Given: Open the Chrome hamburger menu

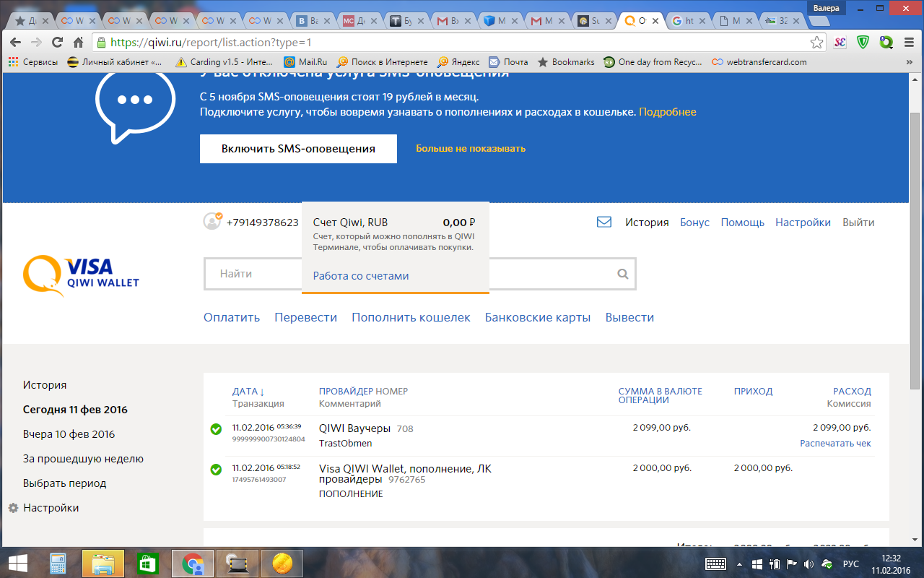Looking at the screenshot, I should tap(910, 43).
